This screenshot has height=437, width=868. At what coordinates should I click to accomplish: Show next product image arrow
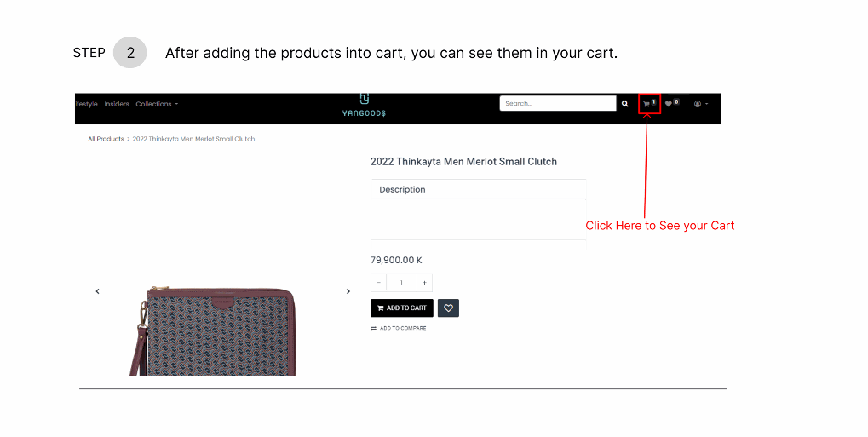[x=348, y=291]
